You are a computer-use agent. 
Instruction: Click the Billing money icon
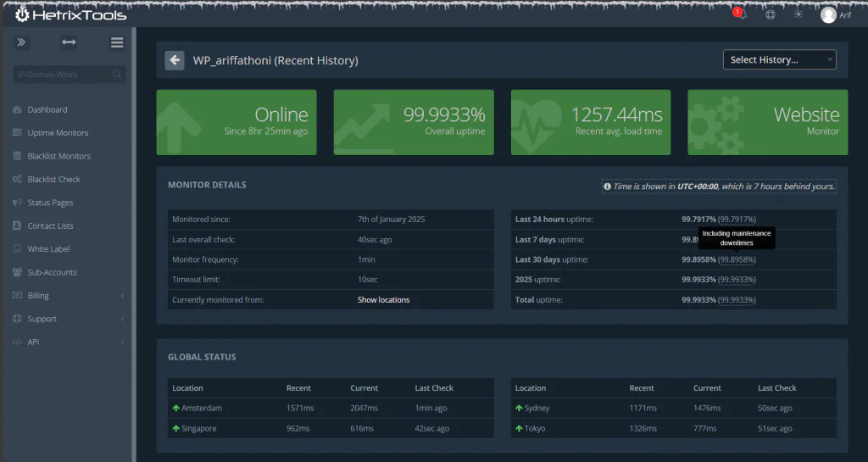(17, 296)
